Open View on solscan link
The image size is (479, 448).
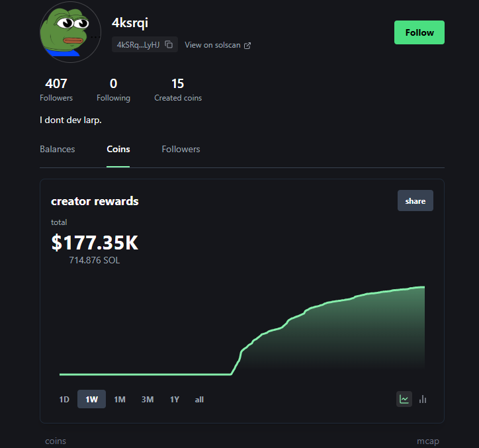pyautogui.click(x=212, y=45)
